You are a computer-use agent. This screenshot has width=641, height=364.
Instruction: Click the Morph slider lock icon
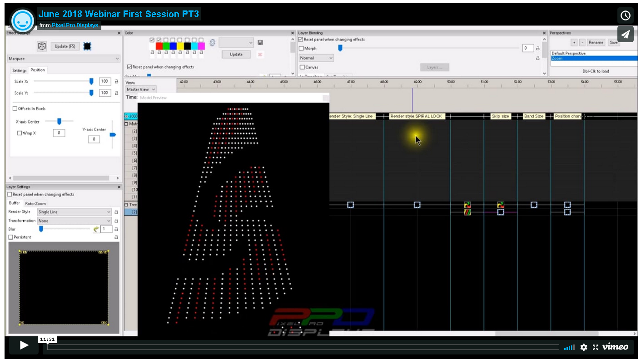(x=538, y=48)
